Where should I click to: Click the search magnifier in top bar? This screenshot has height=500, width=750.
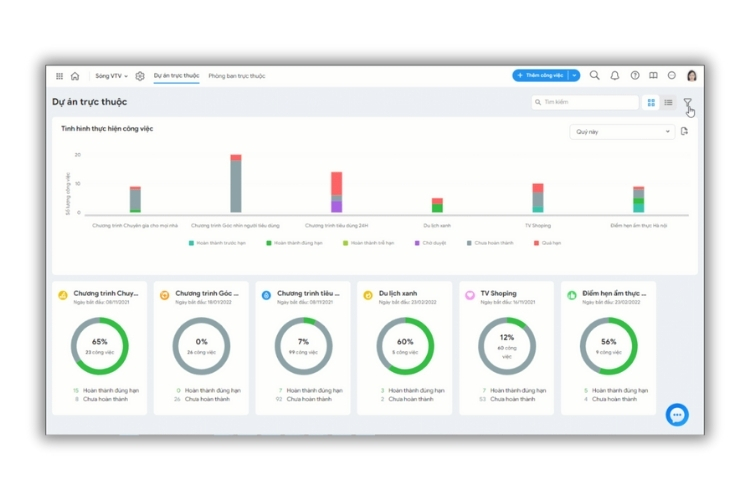(595, 75)
